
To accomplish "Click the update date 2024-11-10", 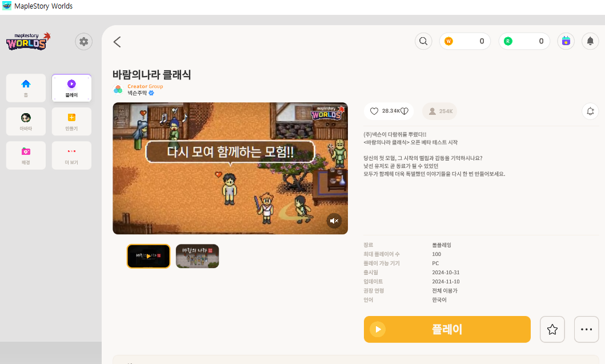I will (x=446, y=282).
